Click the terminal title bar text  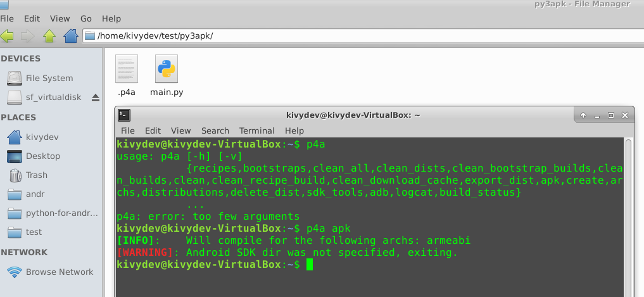point(353,115)
